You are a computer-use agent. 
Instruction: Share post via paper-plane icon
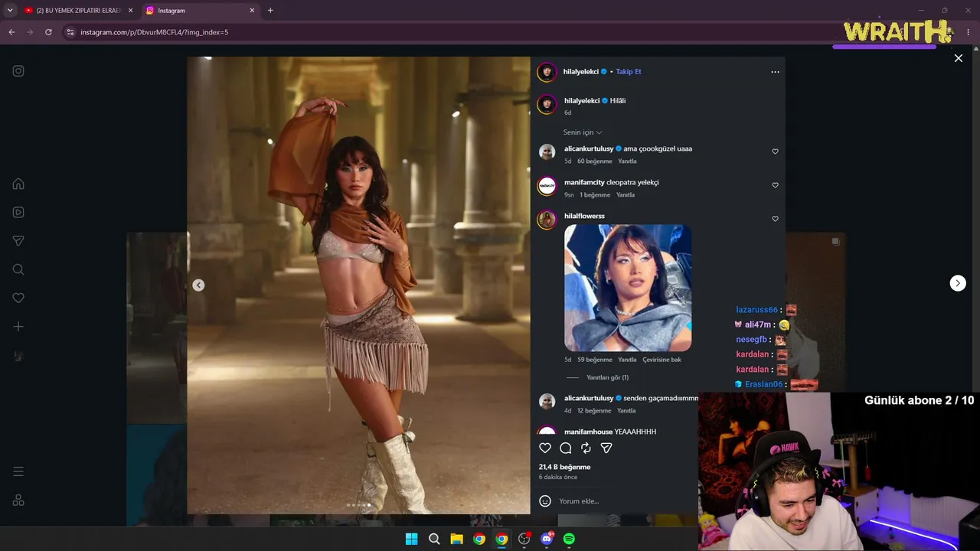pos(606,448)
